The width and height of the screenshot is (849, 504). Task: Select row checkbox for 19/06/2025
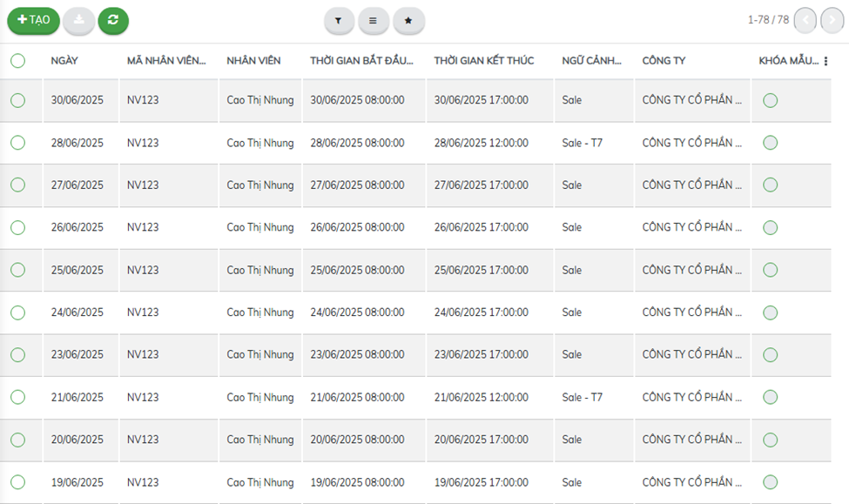(x=18, y=482)
